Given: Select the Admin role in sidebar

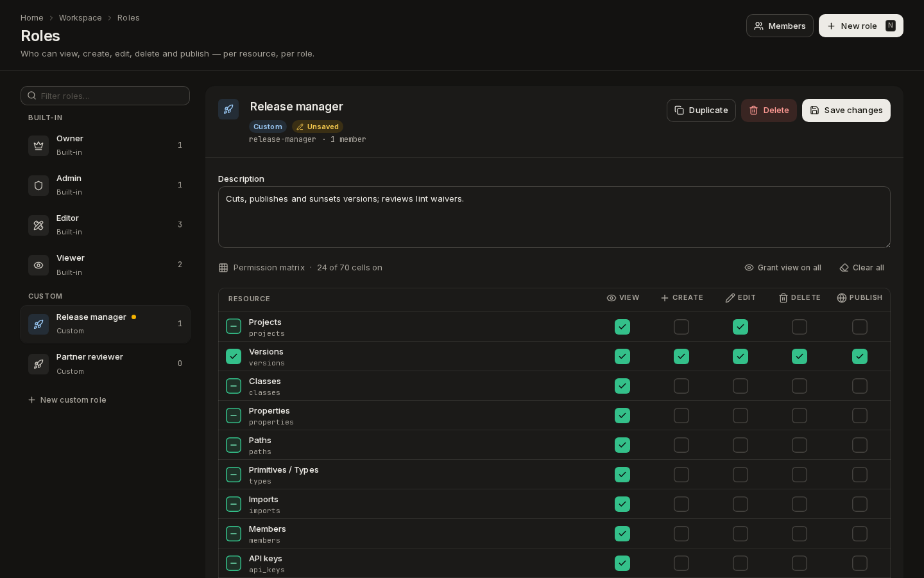Looking at the screenshot, I should (x=105, y=186).
